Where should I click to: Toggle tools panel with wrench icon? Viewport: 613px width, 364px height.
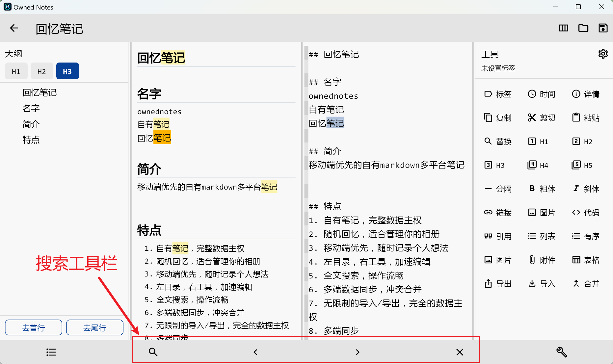click(562, 352)
